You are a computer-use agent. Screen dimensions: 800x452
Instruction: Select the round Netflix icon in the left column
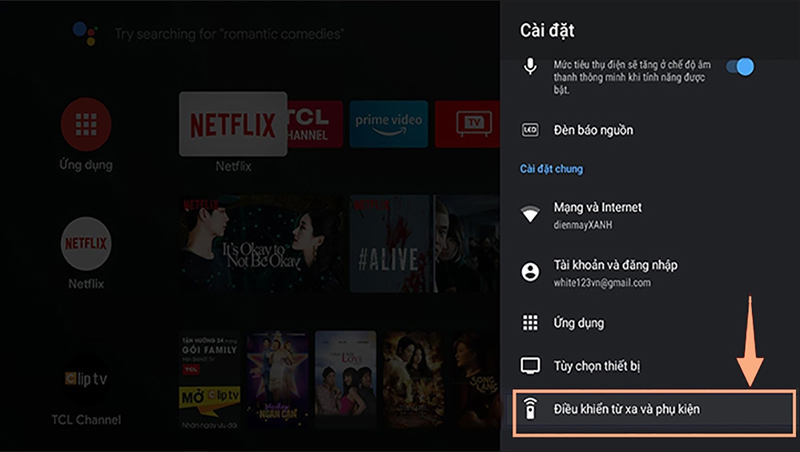[86, 243]
